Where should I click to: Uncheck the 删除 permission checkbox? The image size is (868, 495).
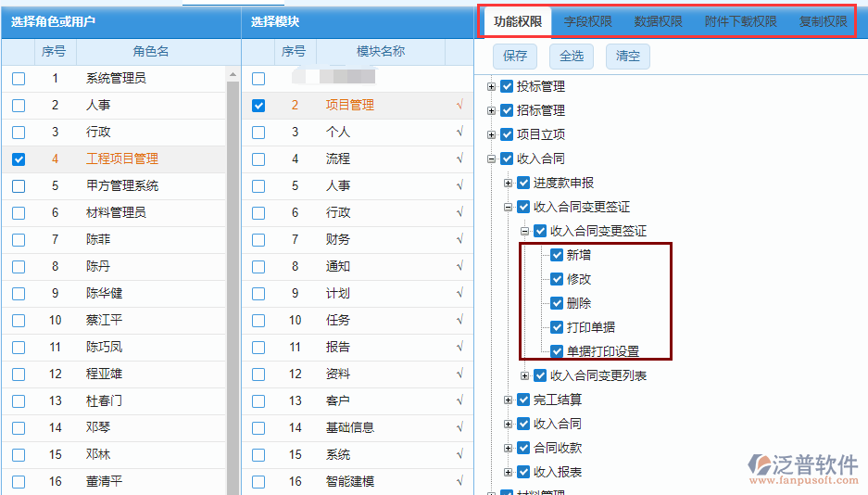point(557,303)
